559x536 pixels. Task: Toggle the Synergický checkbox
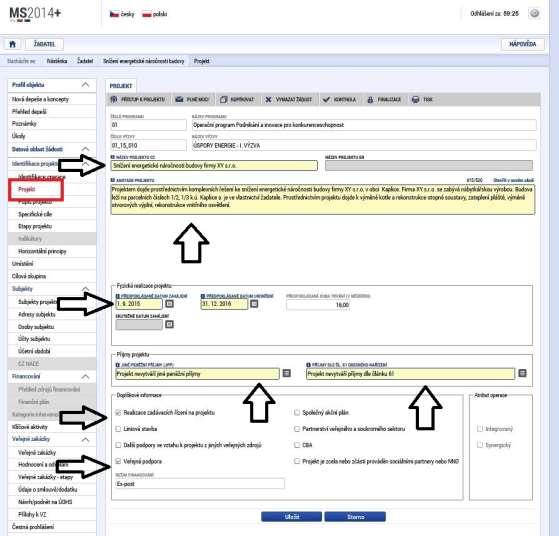coord(480,445)
